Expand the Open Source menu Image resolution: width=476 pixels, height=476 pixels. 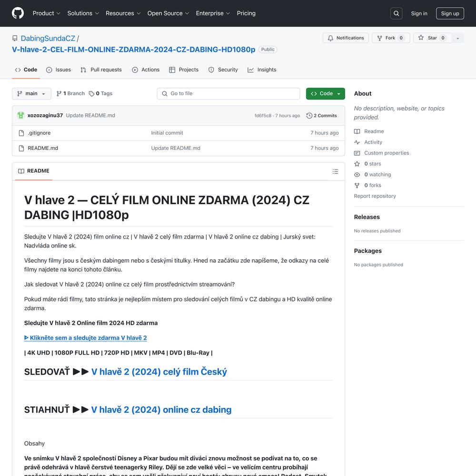(x=168, y=13)
